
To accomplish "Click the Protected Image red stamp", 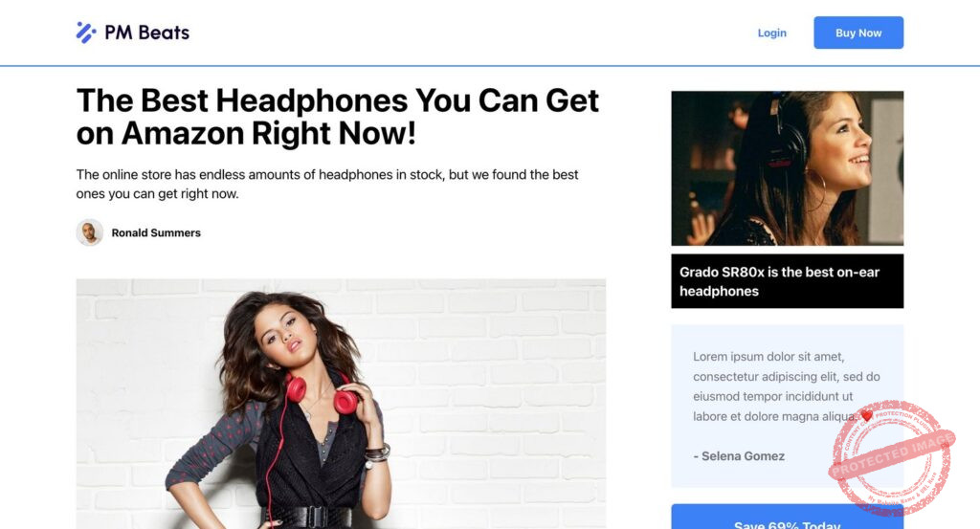I will [892, 458].
